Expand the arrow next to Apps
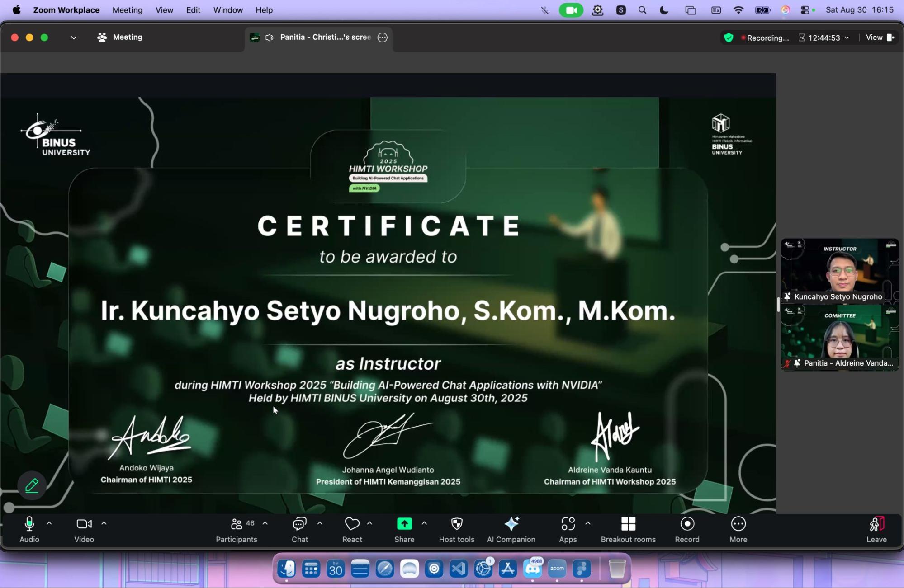The image size is (904, 588). pos(587,523)
